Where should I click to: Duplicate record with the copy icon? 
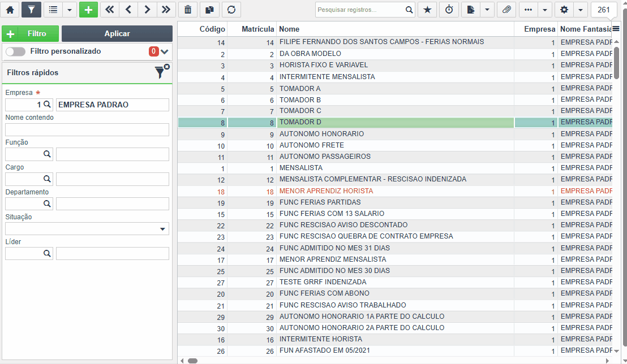point(209,10)
